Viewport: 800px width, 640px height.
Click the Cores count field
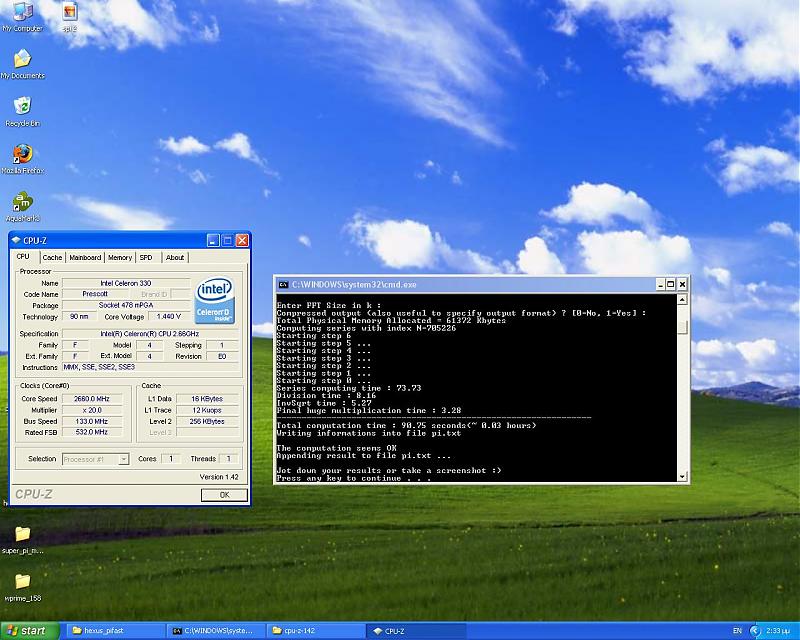pos(171,459)
